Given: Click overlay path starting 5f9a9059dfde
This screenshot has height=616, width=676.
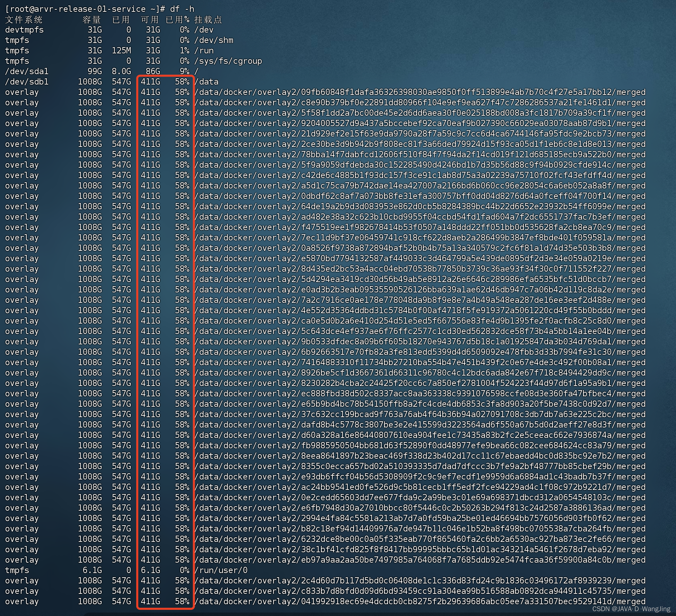Looking at the screenshot, I should tap(420, 165).
